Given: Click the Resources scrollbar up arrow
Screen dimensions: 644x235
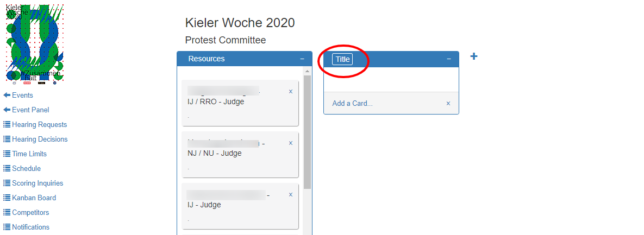Looking at the screenshot, I should click(307, 71).
